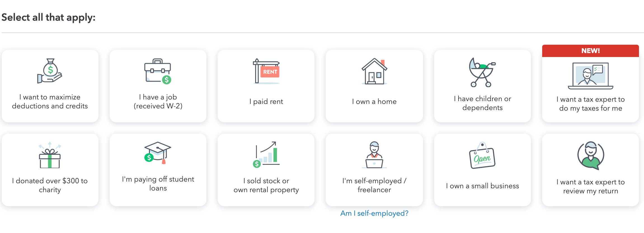Click the baby stroller icon

click(x=482, y=72)
